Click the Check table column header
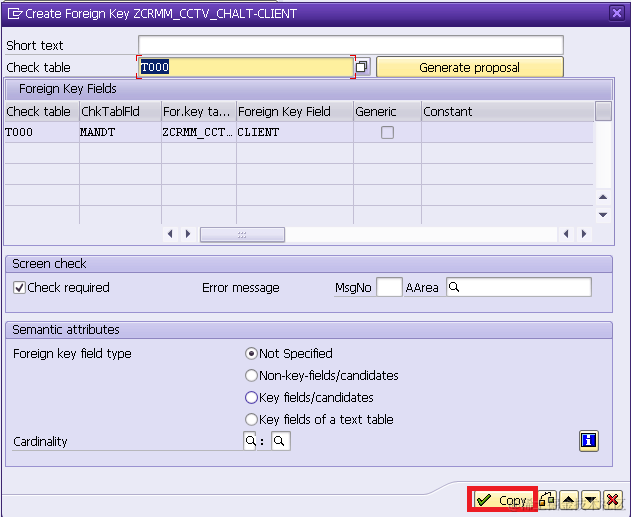 pyautogui.click(x=42, y=111)
